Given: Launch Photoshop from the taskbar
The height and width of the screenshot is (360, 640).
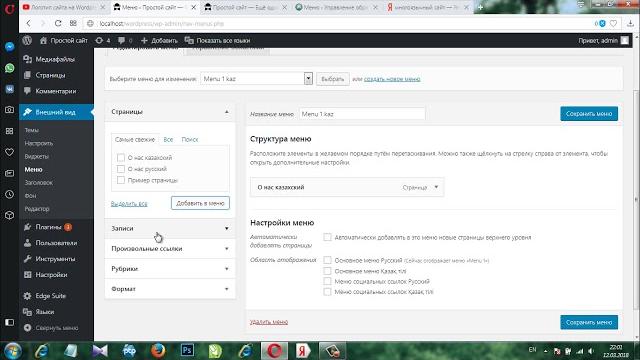Looking at the screenshot, I should tap(187, 350).
